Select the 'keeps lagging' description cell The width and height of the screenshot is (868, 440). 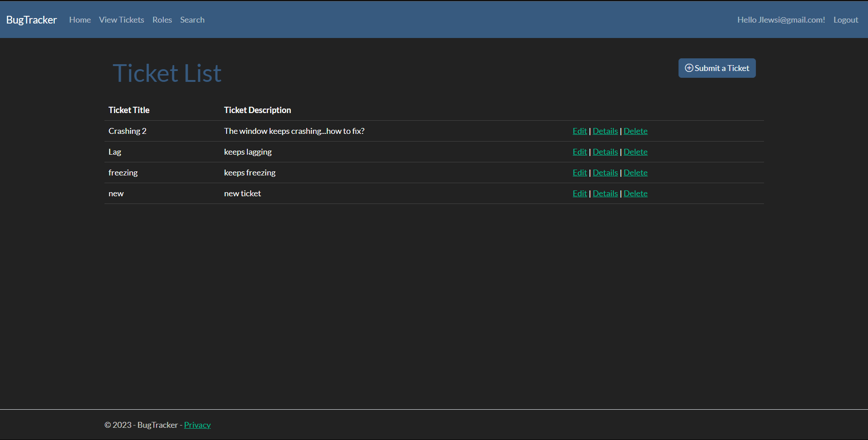[248, 152]
